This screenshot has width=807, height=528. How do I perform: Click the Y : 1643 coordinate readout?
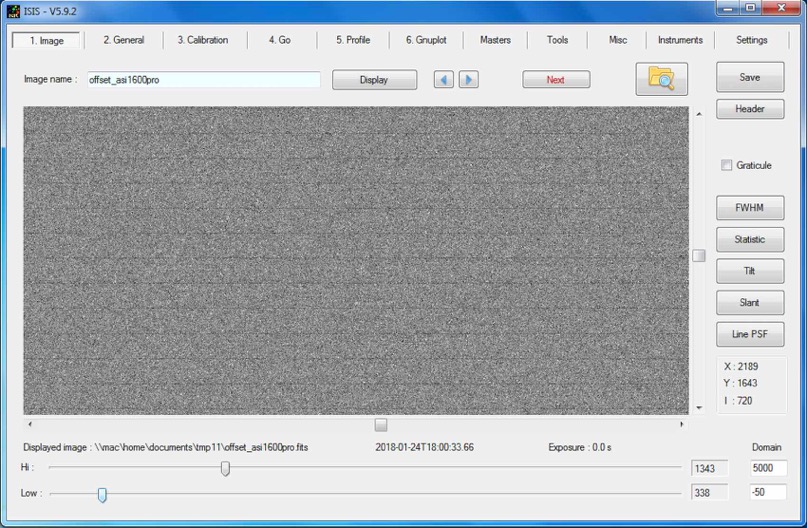[x=741, y=383]
